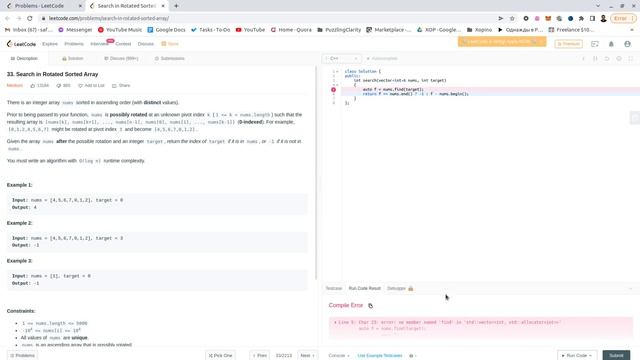This screenshot has width=640, height=360.
Task: Open the notifications bell
Action: tap(611, 44)
